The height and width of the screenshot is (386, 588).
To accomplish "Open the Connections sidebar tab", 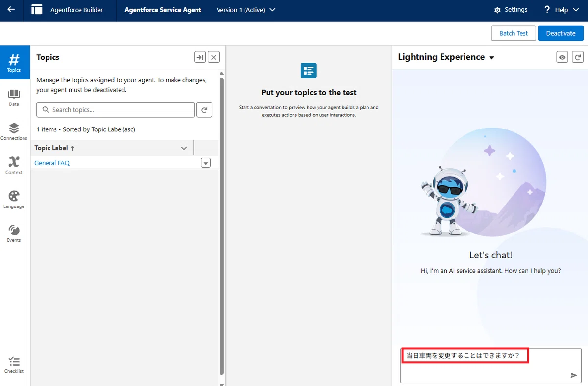I will [x=14, y=131].
